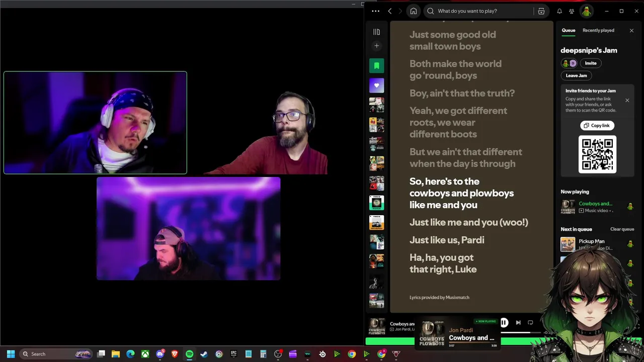Switch to the Queue tab
The image size is (644, 362).
coord(569,30)
